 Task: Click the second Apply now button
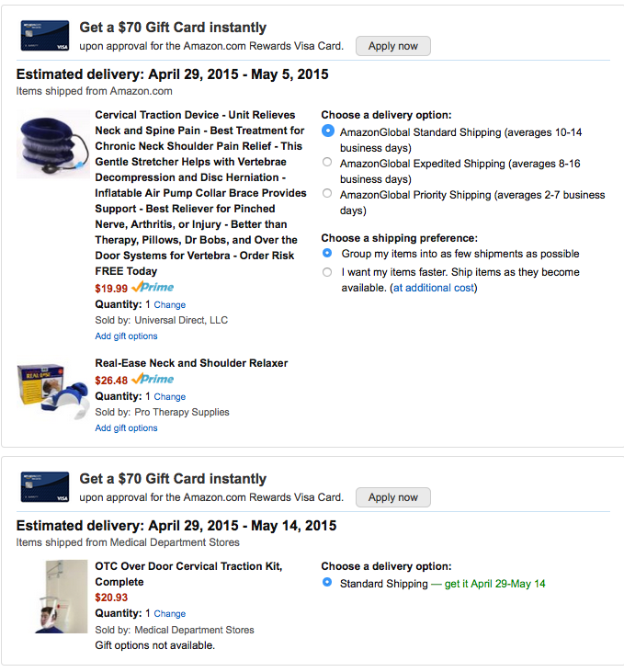point(392,497)
